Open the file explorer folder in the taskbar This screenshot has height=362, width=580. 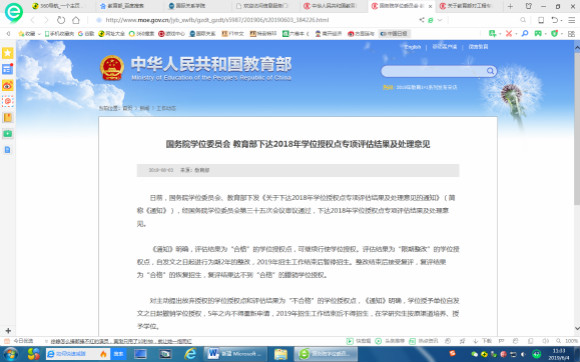click(281, 354)
